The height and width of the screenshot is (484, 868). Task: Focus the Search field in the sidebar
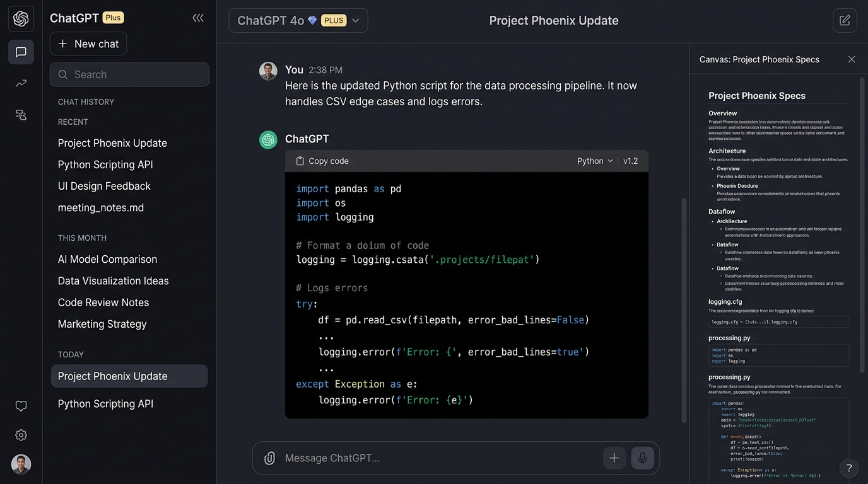click(129, 74)
